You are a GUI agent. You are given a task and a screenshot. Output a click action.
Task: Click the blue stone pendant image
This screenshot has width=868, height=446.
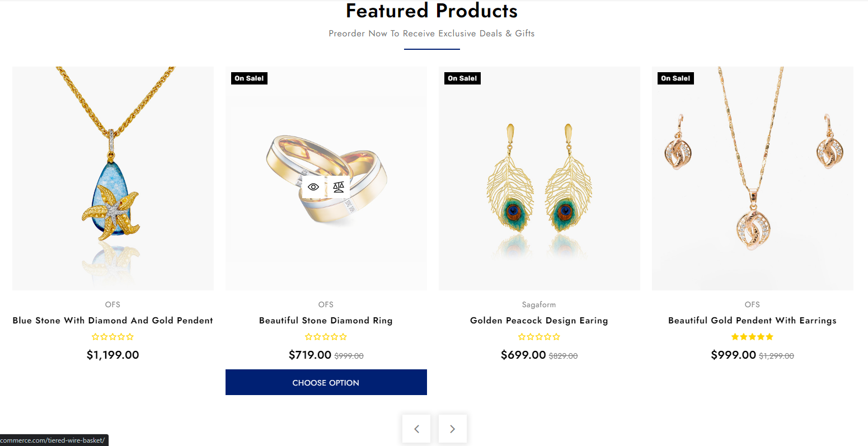[112, 179]
